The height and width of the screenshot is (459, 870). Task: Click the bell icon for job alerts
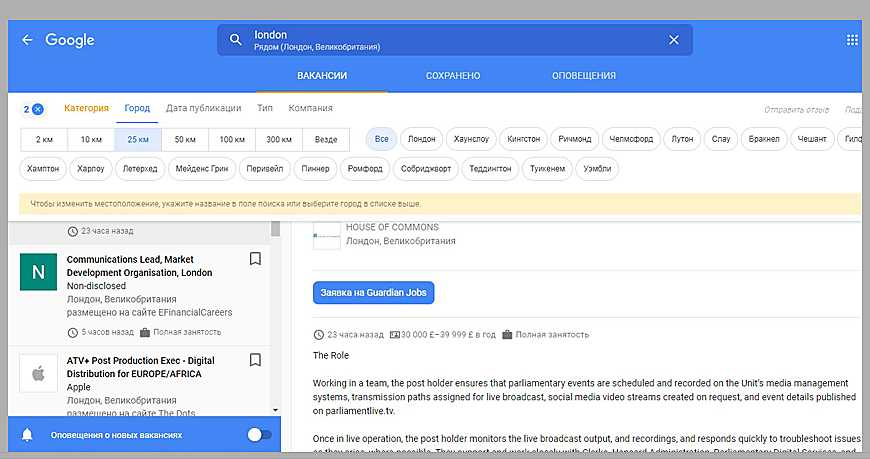[x=27, y=435]
